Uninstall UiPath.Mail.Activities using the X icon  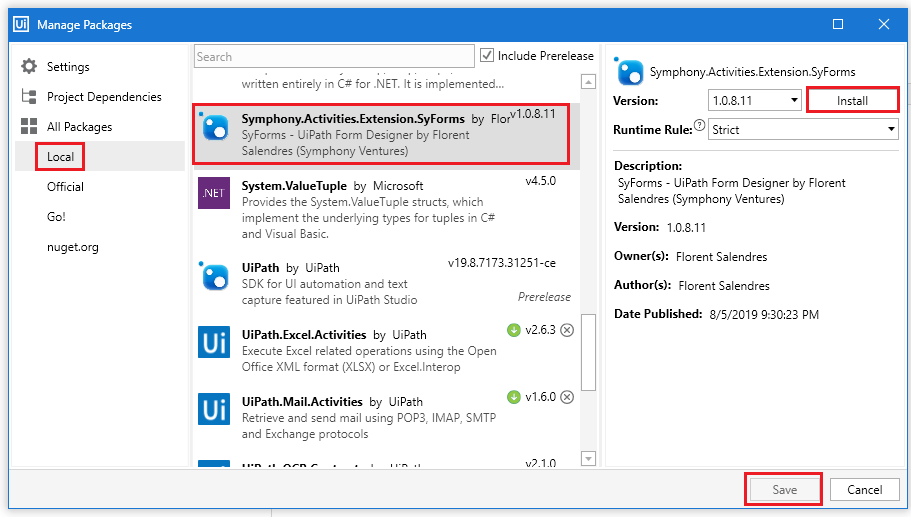coord(567,397)
